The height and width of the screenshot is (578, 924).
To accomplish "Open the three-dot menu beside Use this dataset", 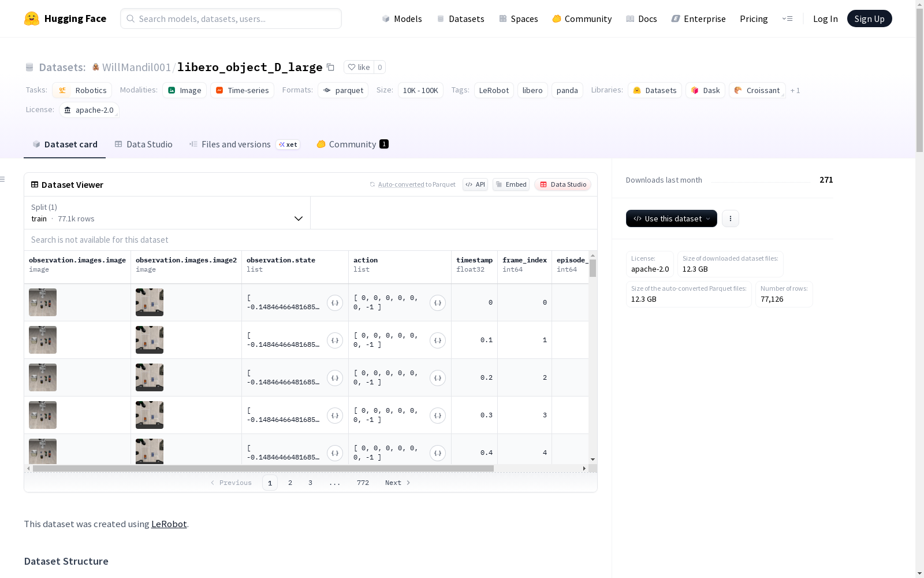I will click(731, 218).
